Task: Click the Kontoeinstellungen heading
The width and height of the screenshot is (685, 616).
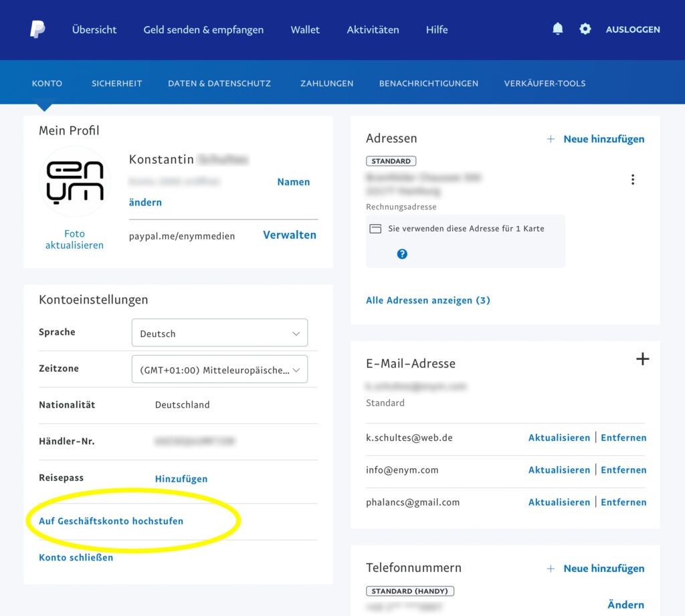Action: [x=94, y=300]
